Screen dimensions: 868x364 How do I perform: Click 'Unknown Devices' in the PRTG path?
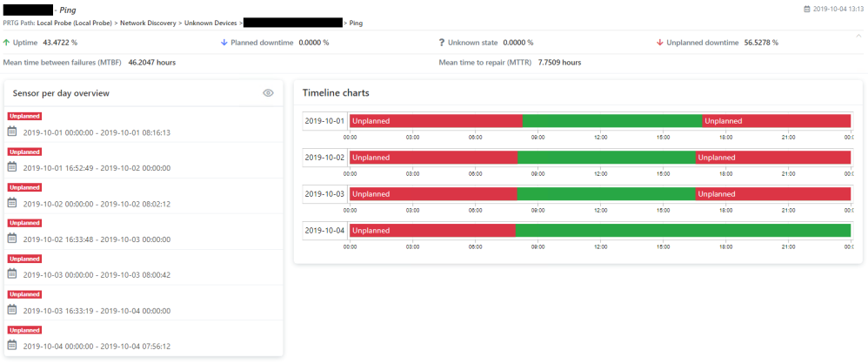210,24
